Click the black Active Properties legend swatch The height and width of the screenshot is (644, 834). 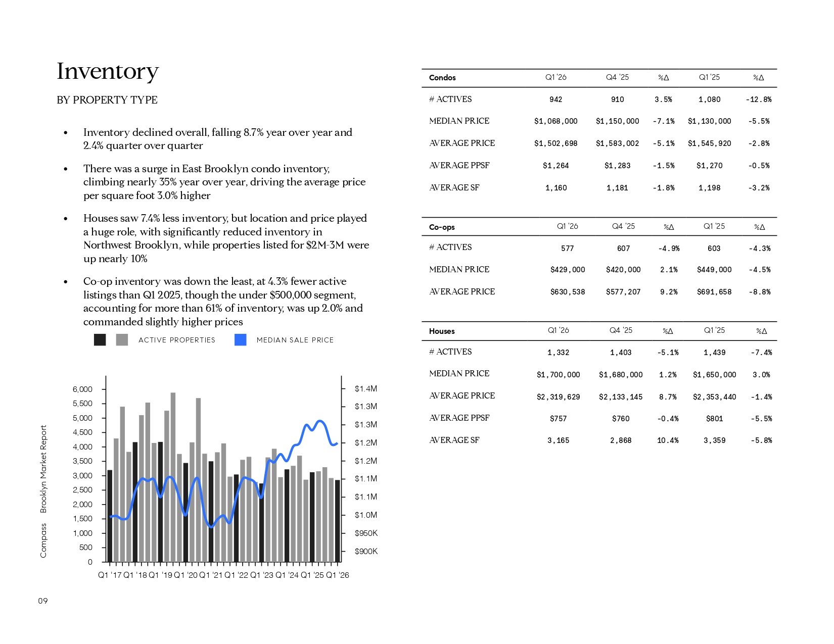(x=100, y=340)
